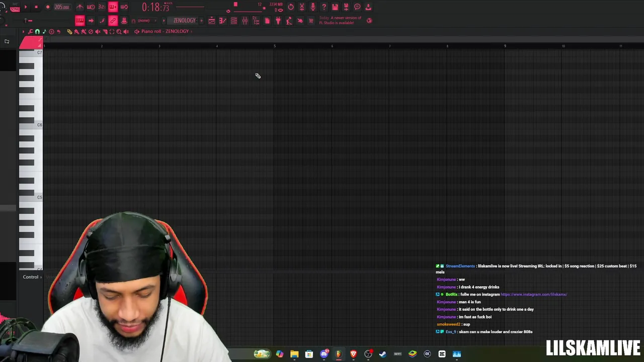Click the FL Studio update notice
This screenshot has width=644, height=362.
(340, 20)
